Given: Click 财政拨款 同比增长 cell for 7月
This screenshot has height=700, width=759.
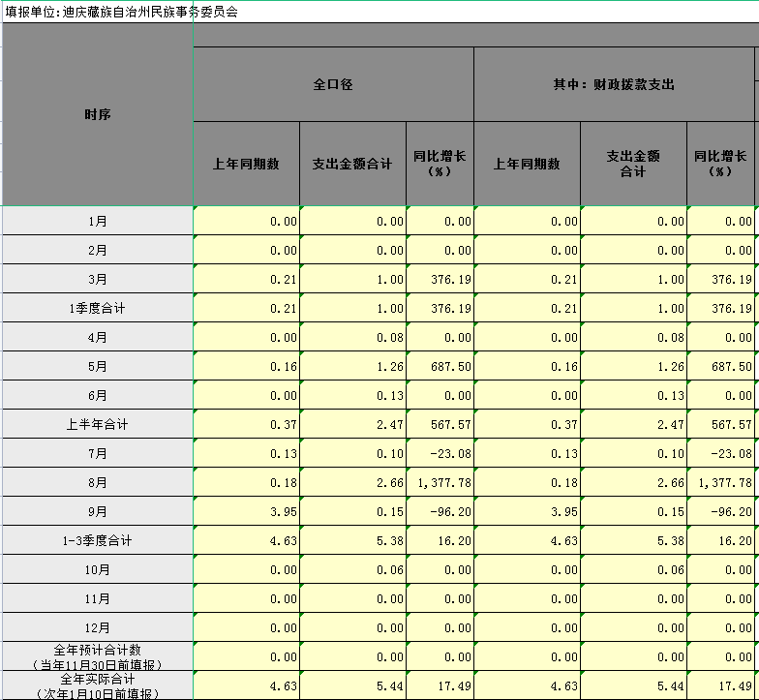Looking at the screenshot, I should click(x=720, y=453).
